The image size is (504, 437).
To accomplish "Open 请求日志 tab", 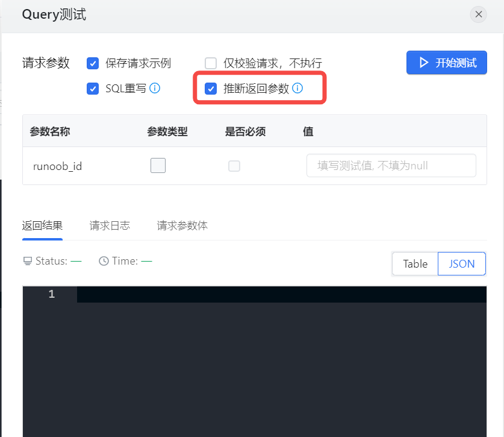I will [x=110, y=225].
